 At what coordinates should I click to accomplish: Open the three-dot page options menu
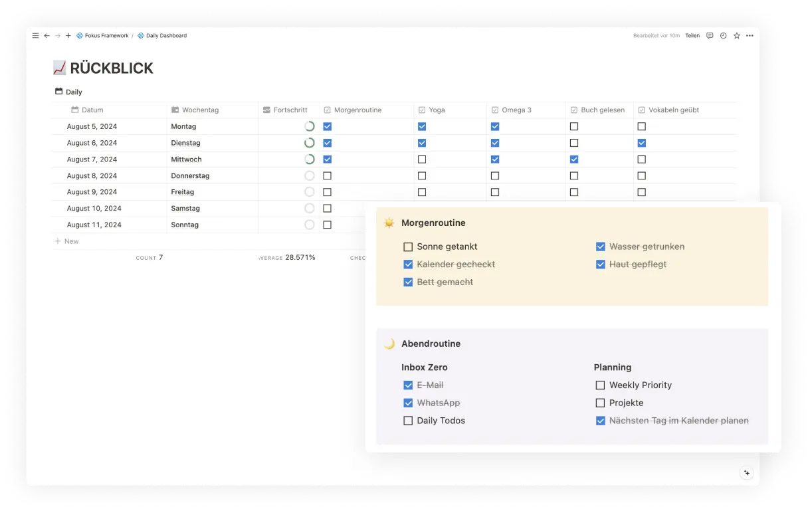coord(750,36)
